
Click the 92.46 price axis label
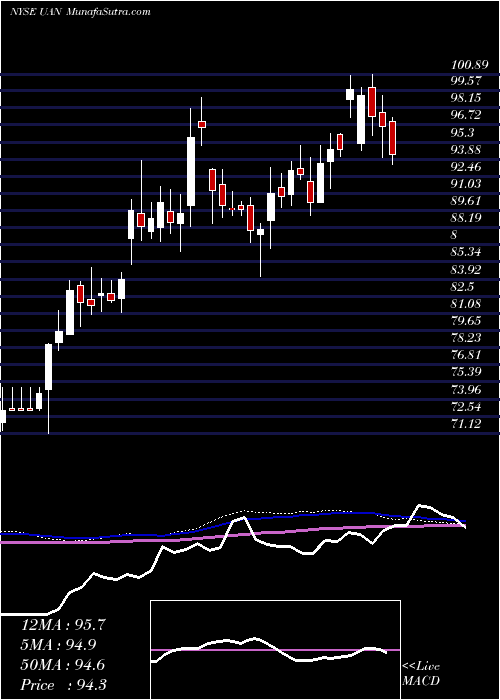466,167
